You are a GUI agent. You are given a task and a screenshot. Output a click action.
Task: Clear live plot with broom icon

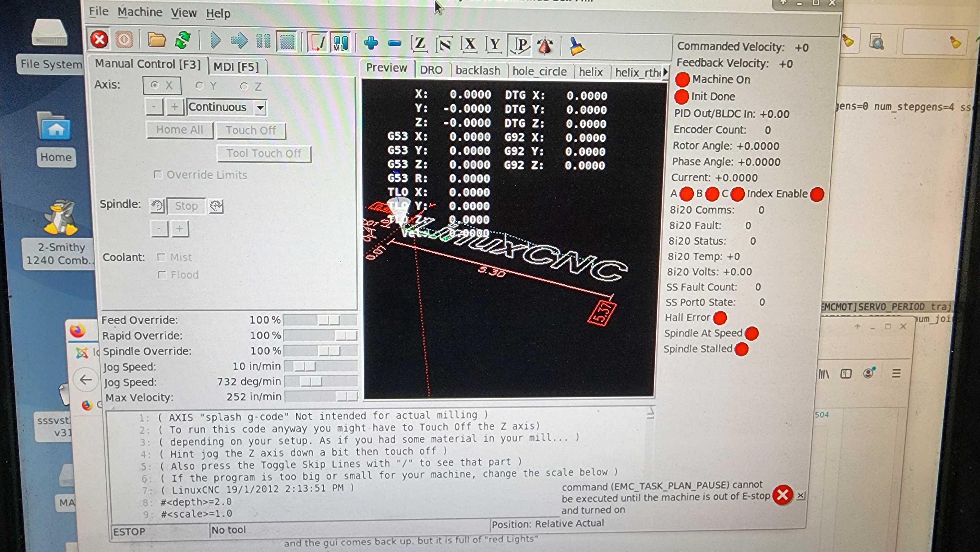click(577, 46)
